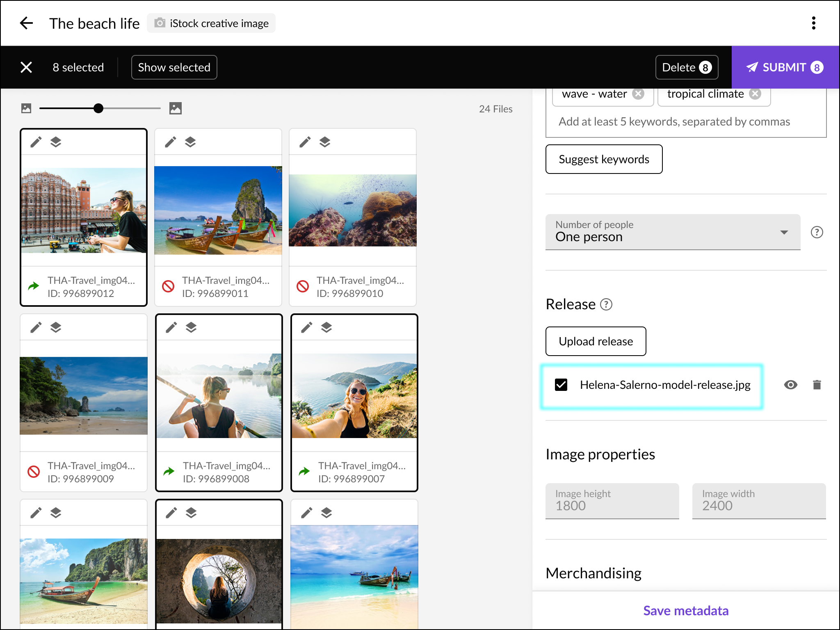Go back using the left arrow icon
The width and height of the screenshot is (840, 630).
26,23
